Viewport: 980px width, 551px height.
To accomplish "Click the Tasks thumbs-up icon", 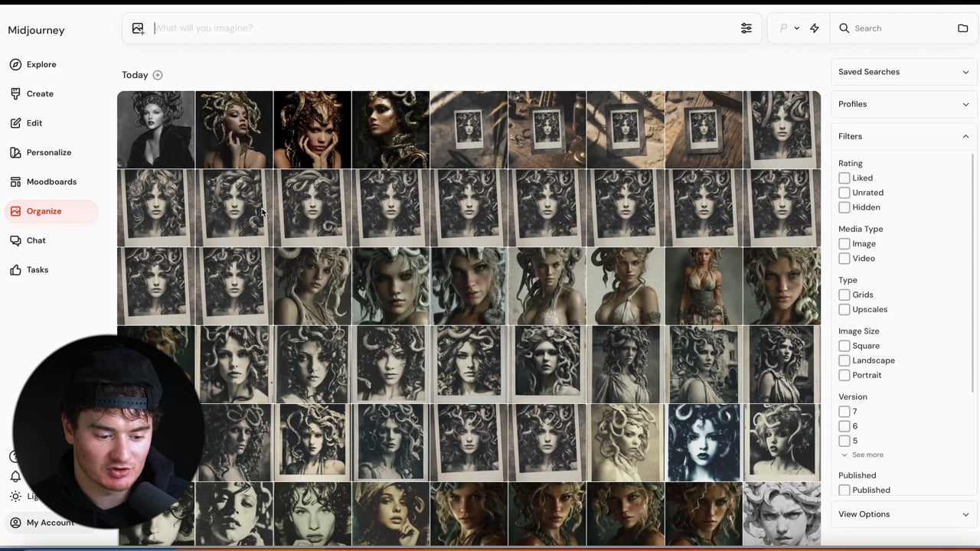I will [x=15, y=269].
